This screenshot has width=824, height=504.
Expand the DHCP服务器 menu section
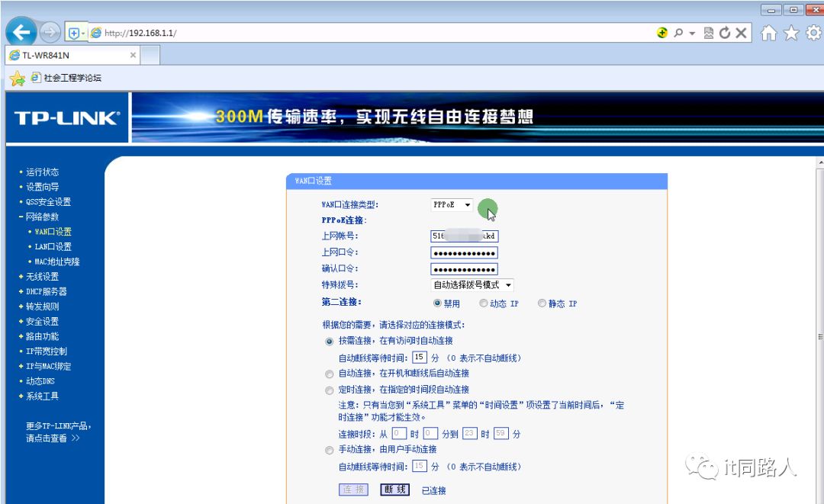47,291
